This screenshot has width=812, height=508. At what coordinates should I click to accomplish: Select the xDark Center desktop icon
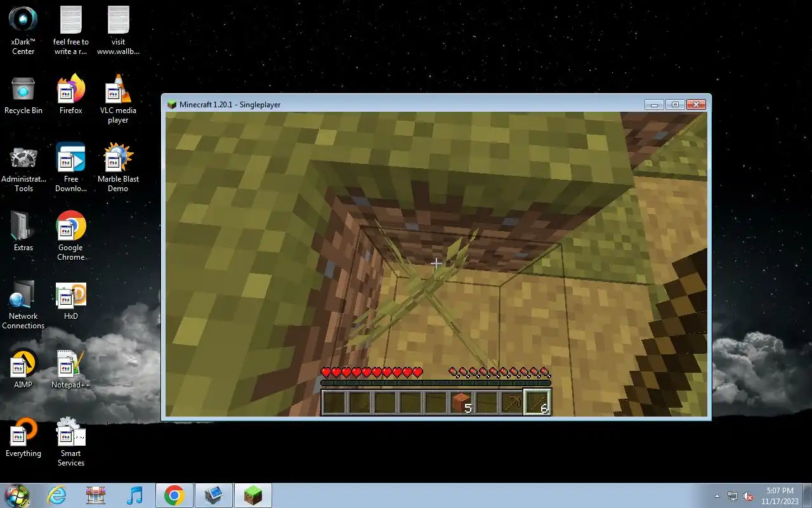click(23, 30)
